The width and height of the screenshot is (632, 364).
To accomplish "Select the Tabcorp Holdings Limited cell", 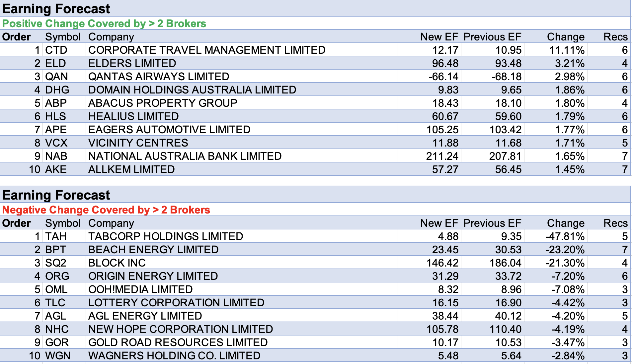I will click(166, 236).
